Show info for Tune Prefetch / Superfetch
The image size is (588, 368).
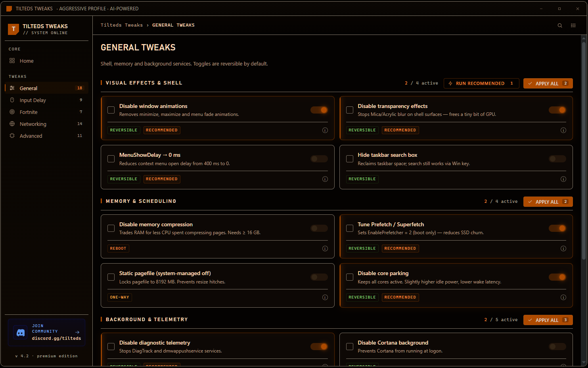tap(563, 249)
